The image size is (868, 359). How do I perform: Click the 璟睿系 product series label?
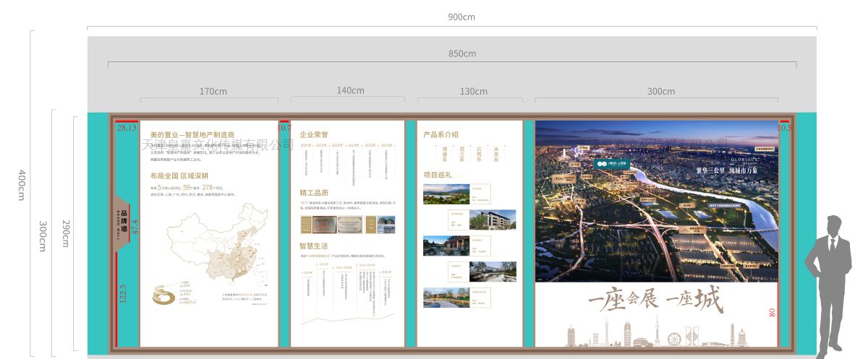pyautogui.click(x=445, y=153)
